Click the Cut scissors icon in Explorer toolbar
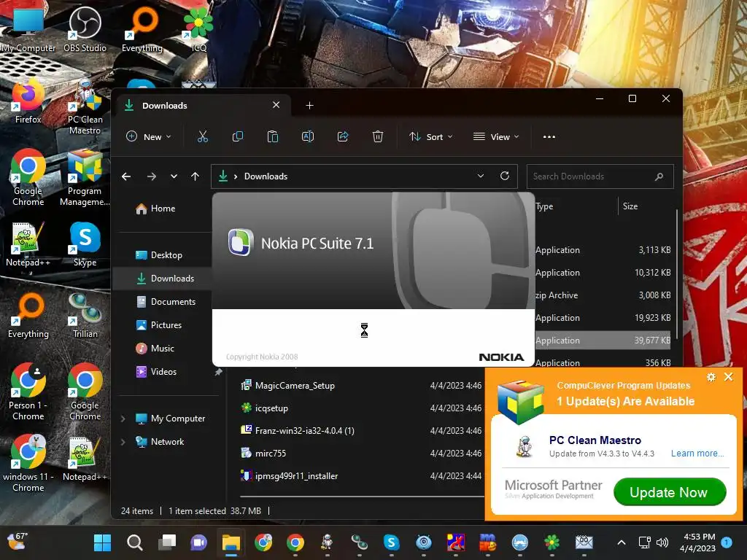Viewport: 747px width, 560px height. click(x=203, y=136)
